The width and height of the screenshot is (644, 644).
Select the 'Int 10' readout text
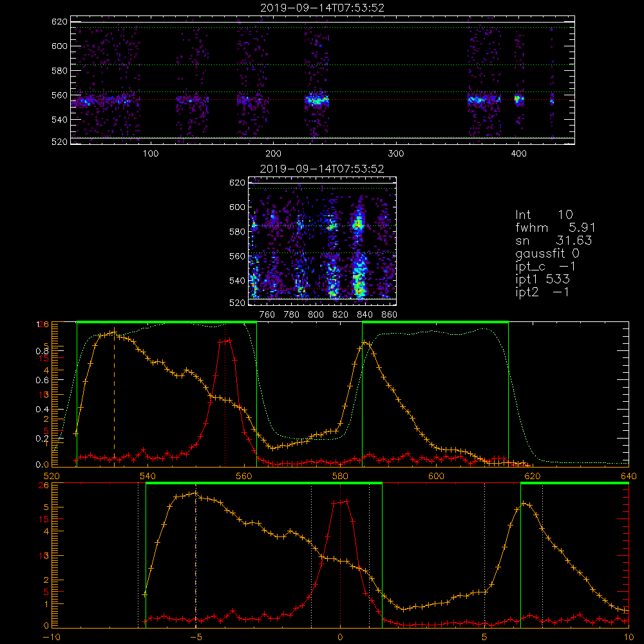click(544, 214)
